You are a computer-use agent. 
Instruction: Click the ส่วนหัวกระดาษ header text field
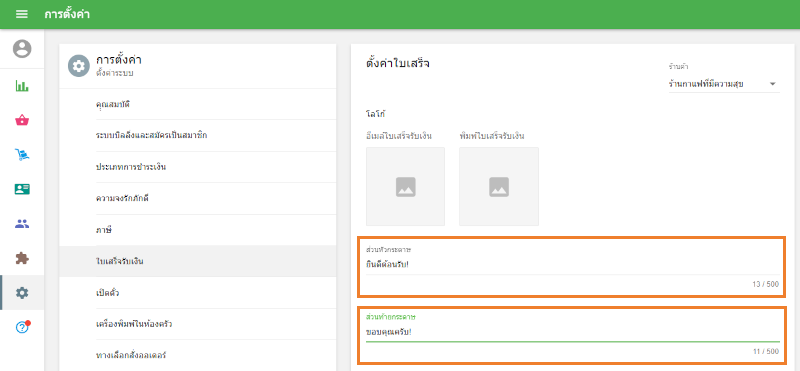(572, 264)
